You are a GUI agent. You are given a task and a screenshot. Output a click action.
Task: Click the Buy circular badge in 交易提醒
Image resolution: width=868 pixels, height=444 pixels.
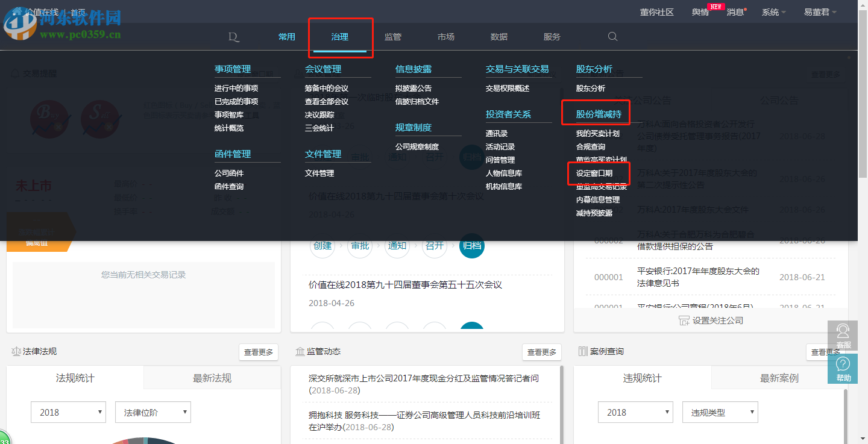pyautogui.click(x=50, y=119)
